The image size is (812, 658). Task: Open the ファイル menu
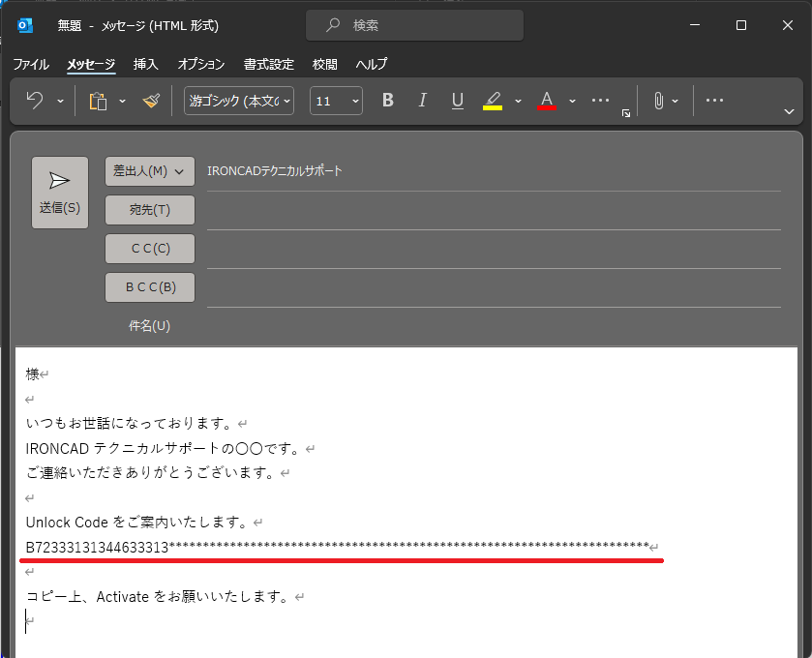click(31, 64)
